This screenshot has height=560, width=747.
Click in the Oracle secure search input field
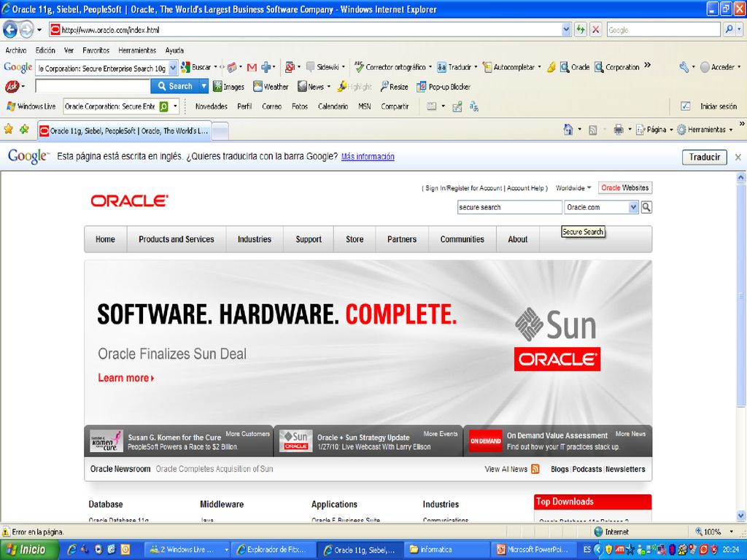point(509,207)
